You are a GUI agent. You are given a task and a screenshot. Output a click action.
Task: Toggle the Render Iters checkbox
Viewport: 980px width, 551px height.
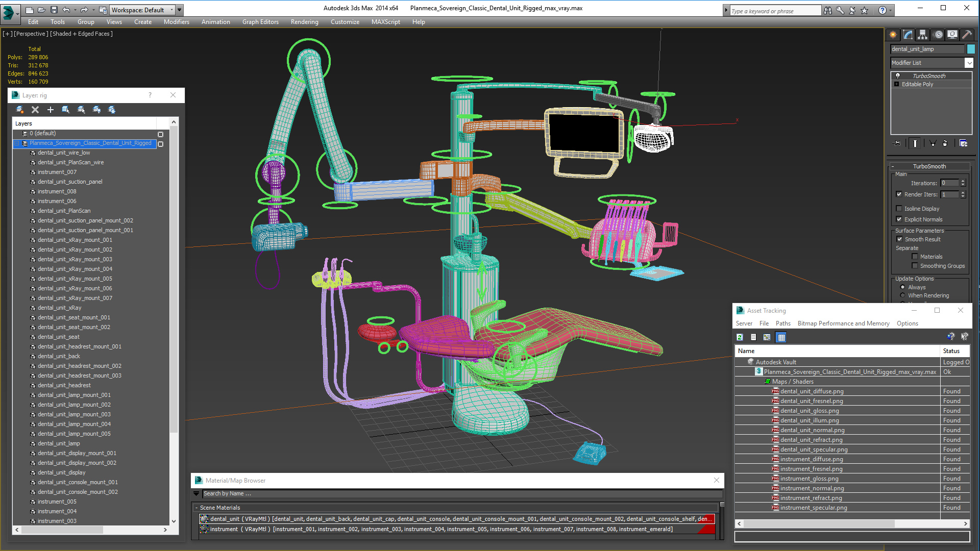[899, 194]
